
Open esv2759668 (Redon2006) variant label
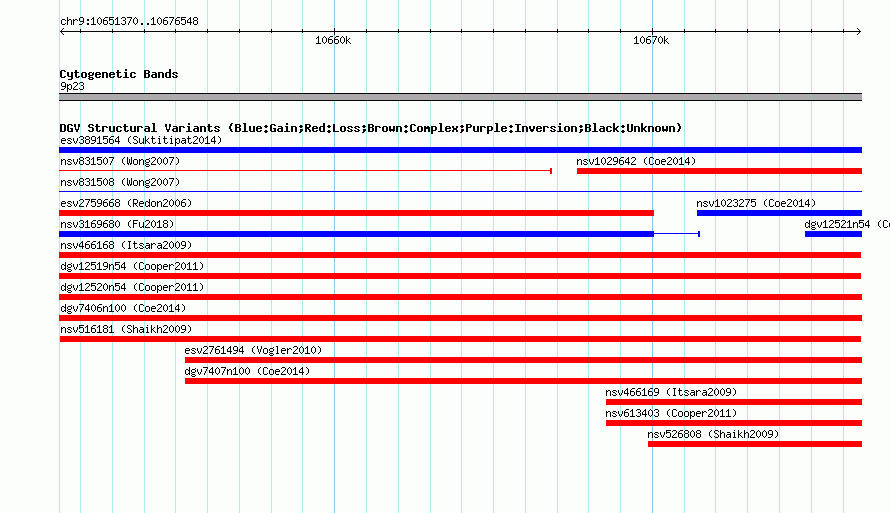pos(126,203)
